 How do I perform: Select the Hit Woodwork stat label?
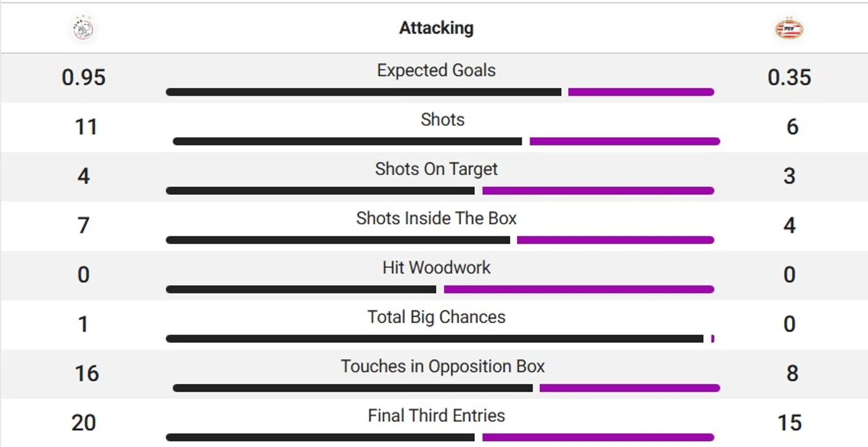[436, 267]
